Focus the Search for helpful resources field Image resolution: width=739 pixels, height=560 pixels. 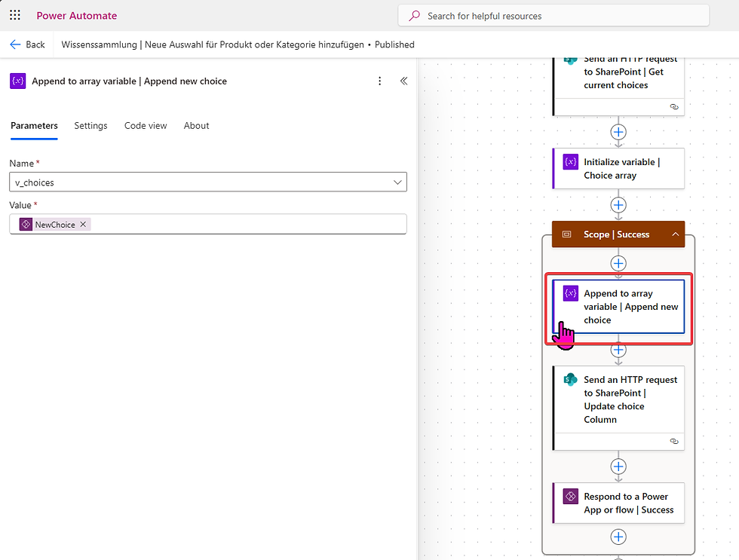click(553, 16)
